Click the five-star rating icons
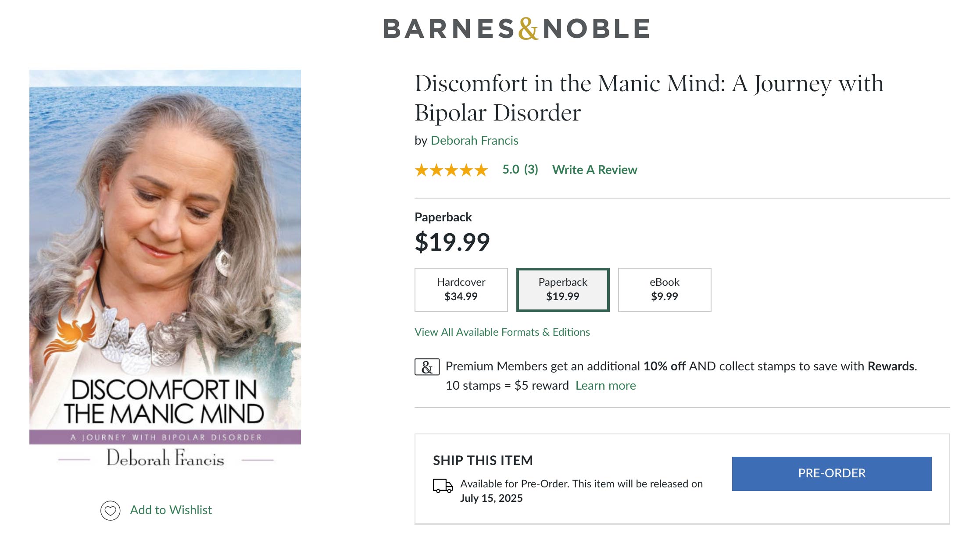Viewport: 980px width, 540px height. point(451,170)
